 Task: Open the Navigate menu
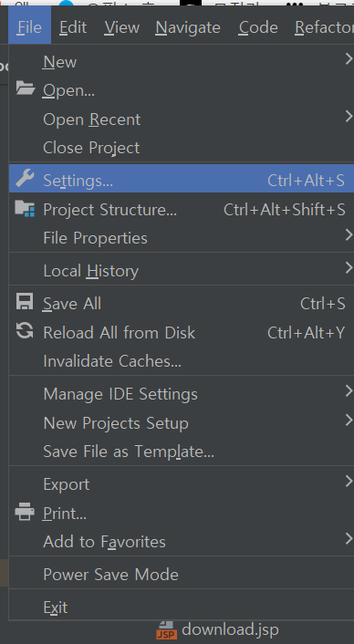click(188, 27)
